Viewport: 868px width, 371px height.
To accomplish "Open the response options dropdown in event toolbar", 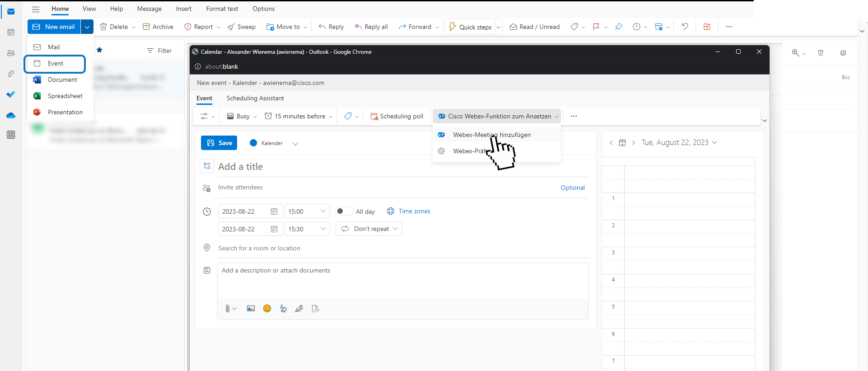I will coord(207,116).
